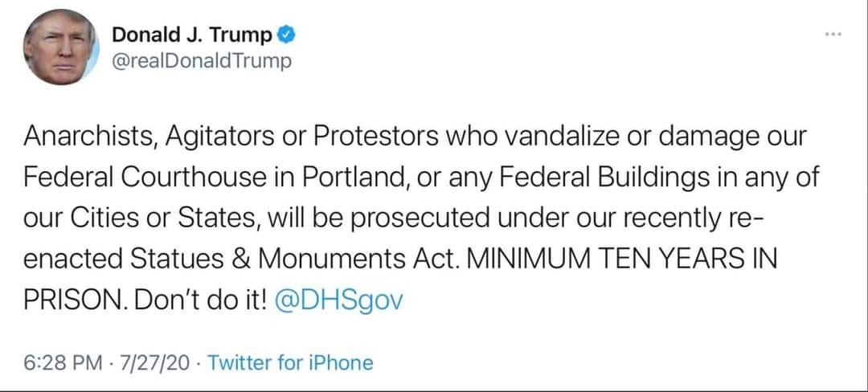
Task: Click the Twitter for iPhone source link
Action: pos(290,363)
